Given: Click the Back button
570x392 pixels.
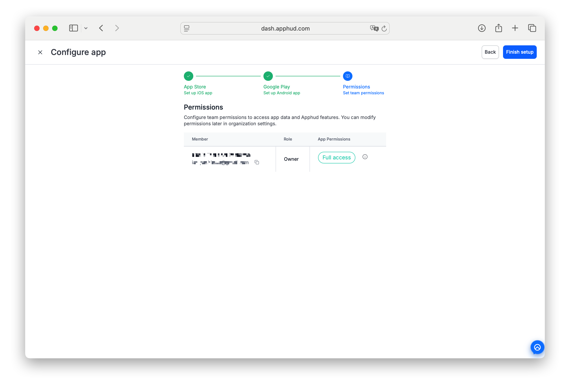Looking at the screenshot, I should tap(490, 52).
